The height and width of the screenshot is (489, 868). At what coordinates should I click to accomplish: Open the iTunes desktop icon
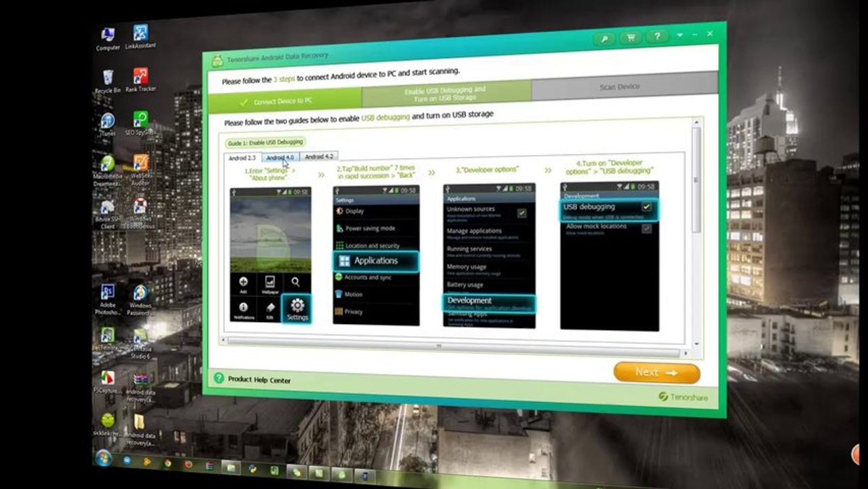pyautogui.click(x=107, y=125)
